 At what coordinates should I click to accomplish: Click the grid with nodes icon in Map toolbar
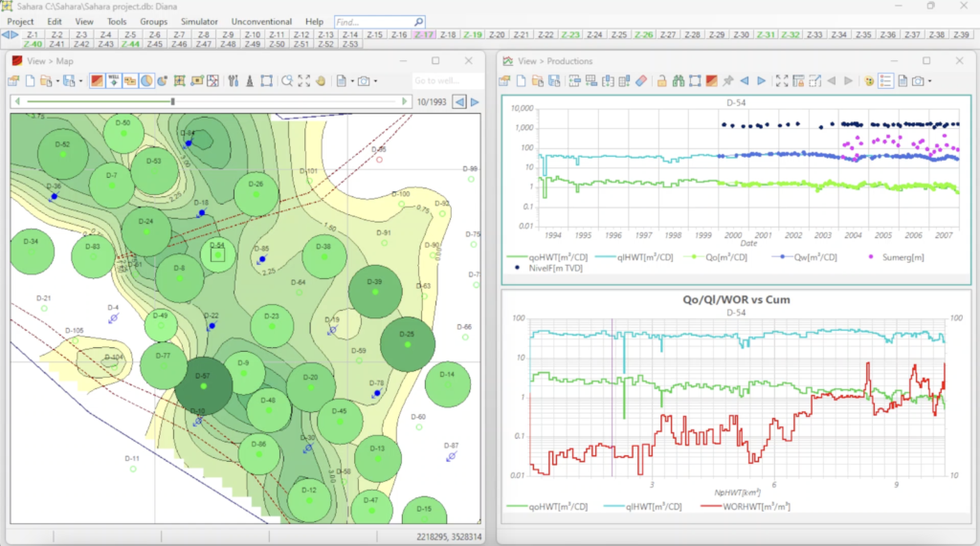(179, 80)
